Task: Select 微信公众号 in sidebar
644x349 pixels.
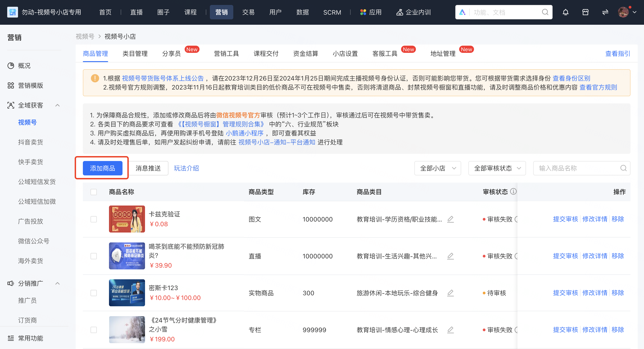Action: 34,241
